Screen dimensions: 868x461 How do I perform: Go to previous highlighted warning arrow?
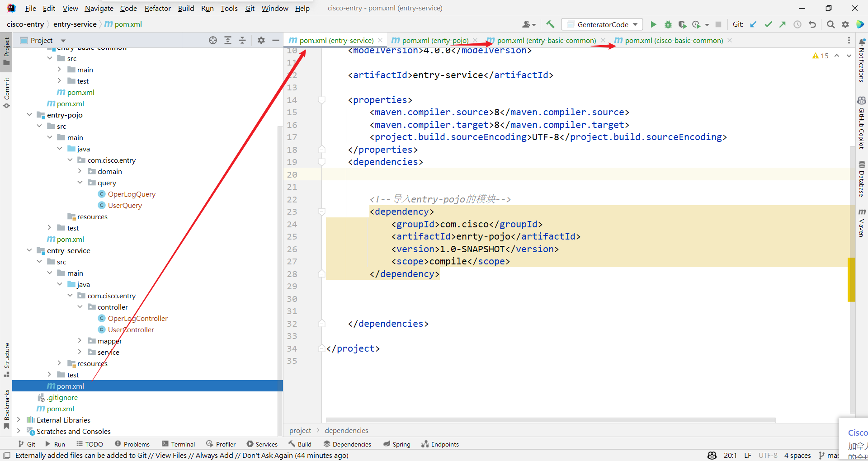(837, 56)
